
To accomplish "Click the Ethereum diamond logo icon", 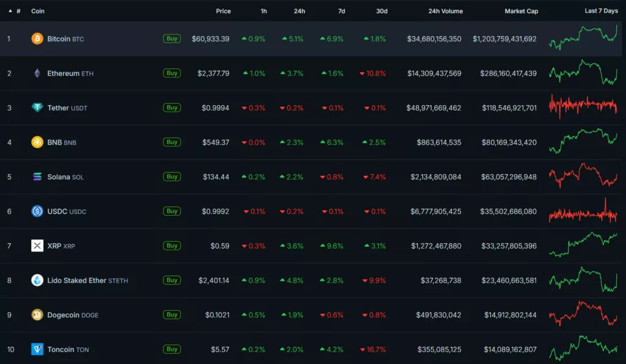I will click(37, 73).
